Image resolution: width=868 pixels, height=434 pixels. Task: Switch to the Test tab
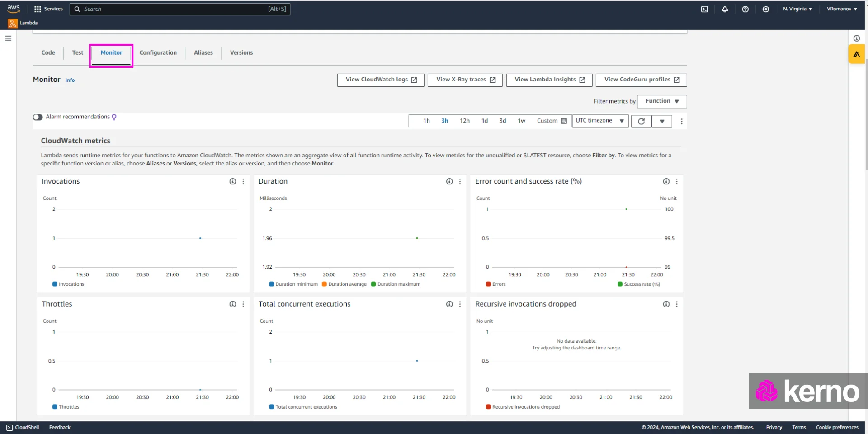[x=78, y=53]
